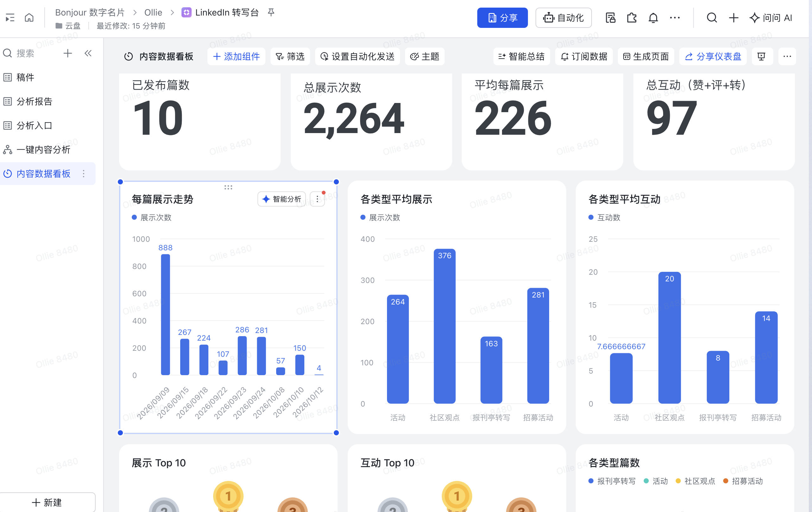Open the 自动化 button
The width and height of the screenshot is (812, 512).
point(563,17)
